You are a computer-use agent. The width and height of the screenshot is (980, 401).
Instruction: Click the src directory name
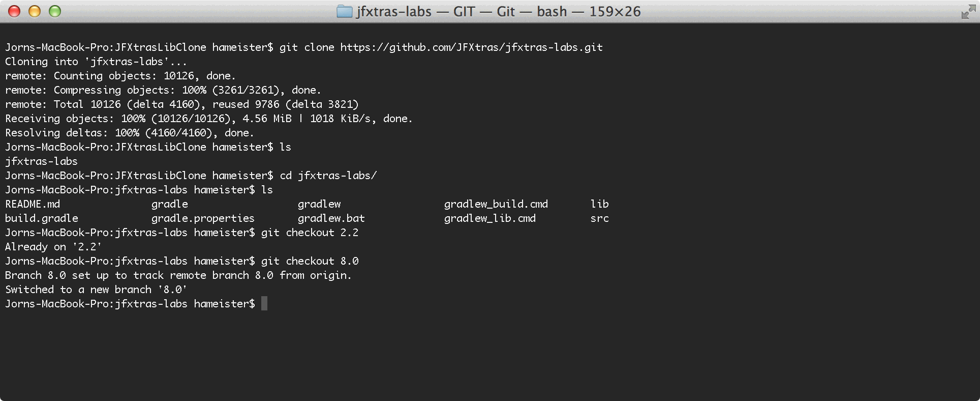tap(599, 218)
